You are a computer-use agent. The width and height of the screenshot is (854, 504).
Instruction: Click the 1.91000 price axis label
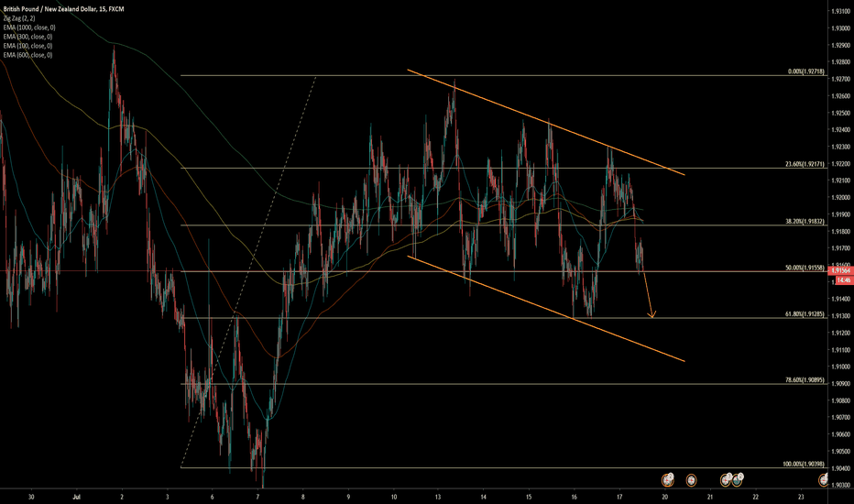[x=841, y=367]
